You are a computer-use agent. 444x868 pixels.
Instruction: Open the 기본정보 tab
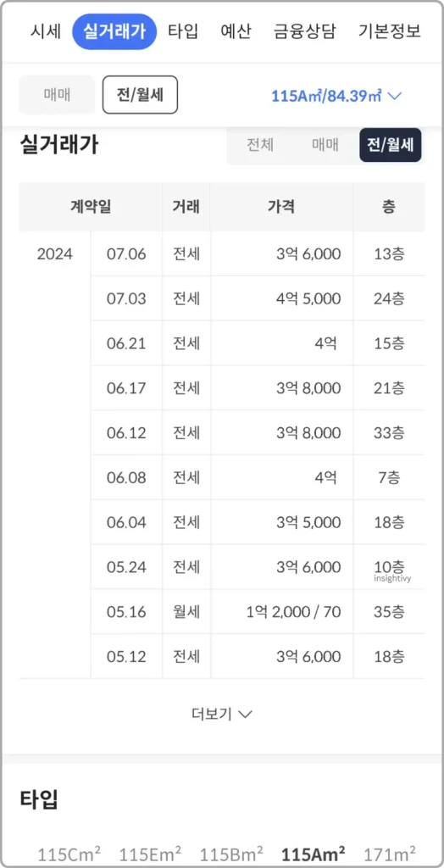pyautogui.click(x=390, y=31)
